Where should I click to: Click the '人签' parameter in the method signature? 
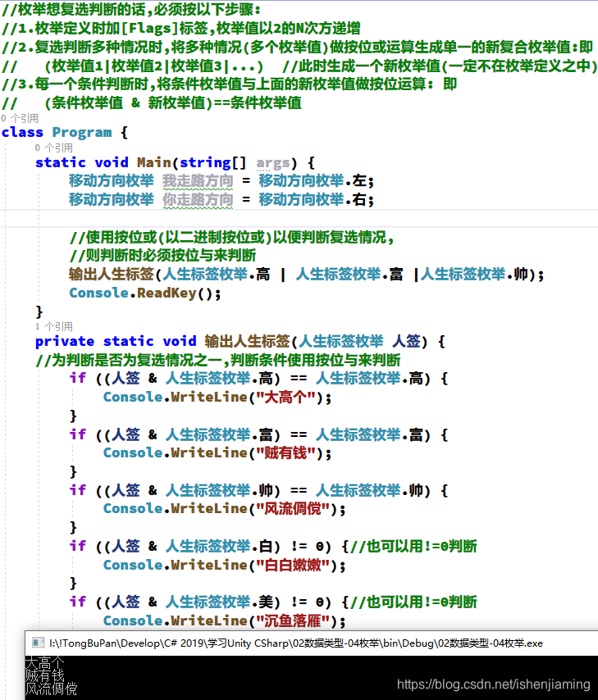[x=406, y=342]
